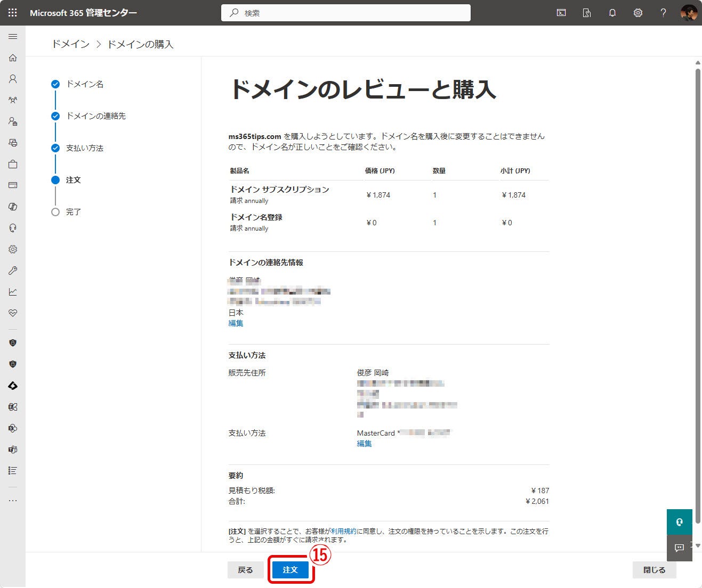702x588 pixels.
Task: Open Copilot icon in left rail
Action: [13, 207]
